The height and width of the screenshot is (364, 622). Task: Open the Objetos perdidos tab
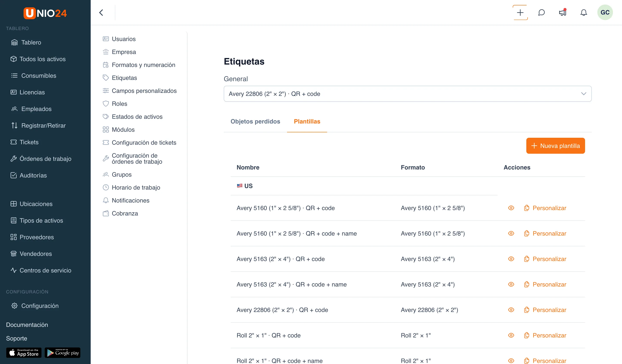pyautogui.click(x=255, y=121)
